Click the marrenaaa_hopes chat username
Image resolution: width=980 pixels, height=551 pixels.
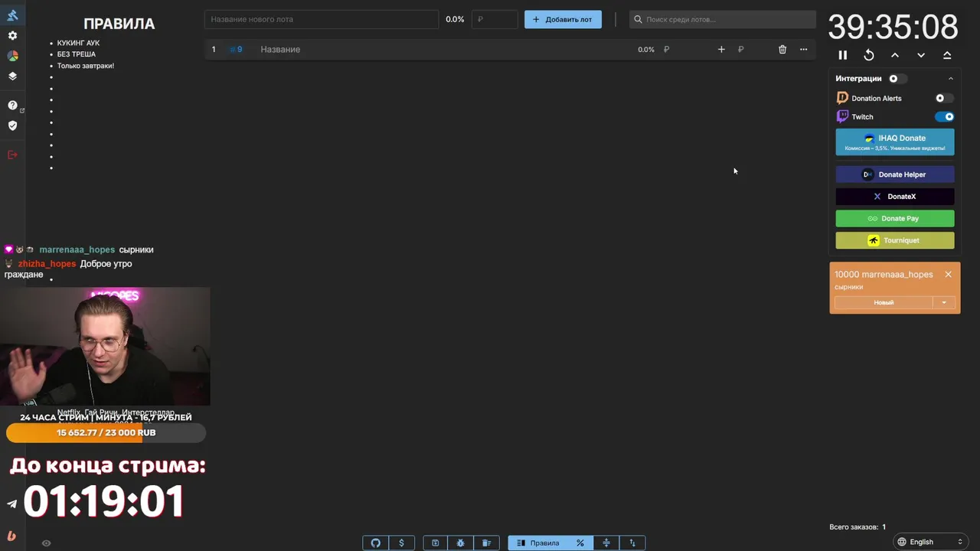coord(77,249)
